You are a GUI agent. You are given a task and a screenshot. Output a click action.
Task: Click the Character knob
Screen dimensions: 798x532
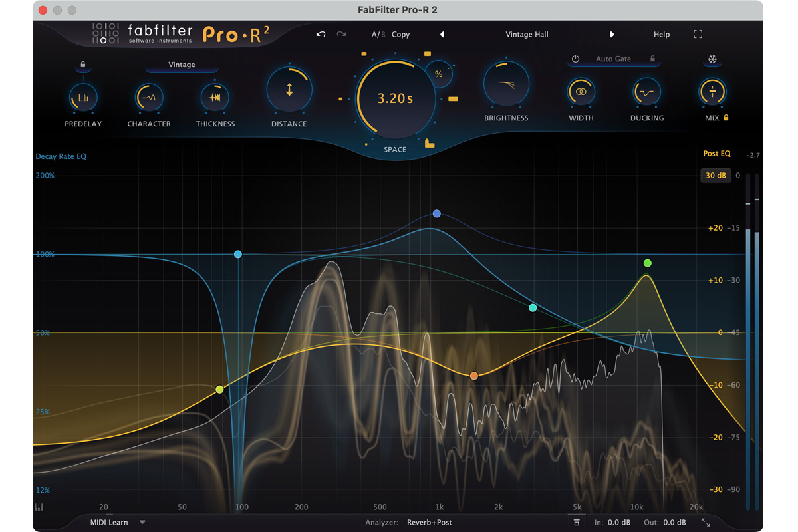149,98
